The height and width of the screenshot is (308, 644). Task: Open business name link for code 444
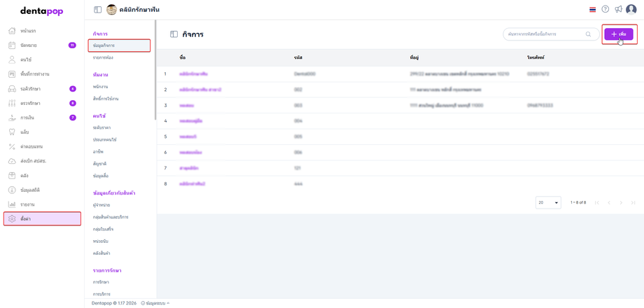[192, 183]
